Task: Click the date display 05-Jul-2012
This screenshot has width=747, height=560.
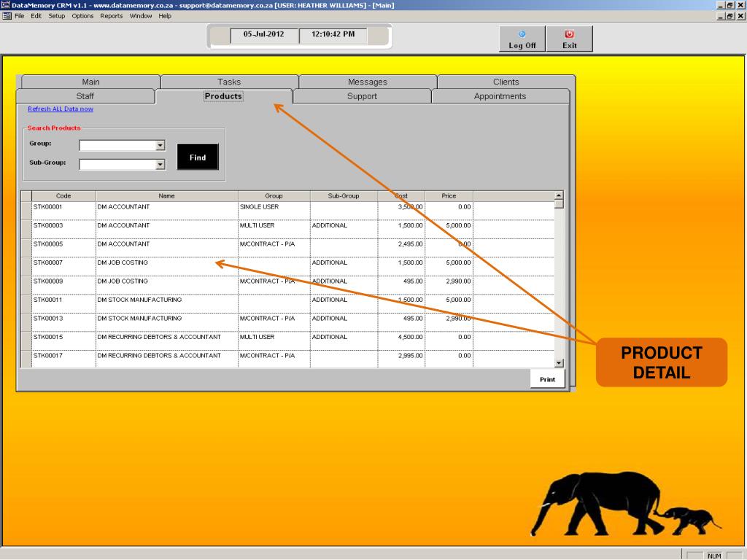Action: pos(264,35)
